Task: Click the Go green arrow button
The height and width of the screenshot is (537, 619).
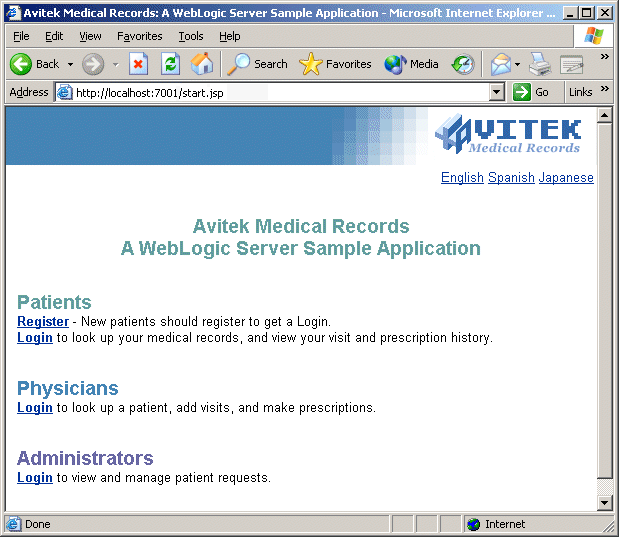Action: coord(521,92)
